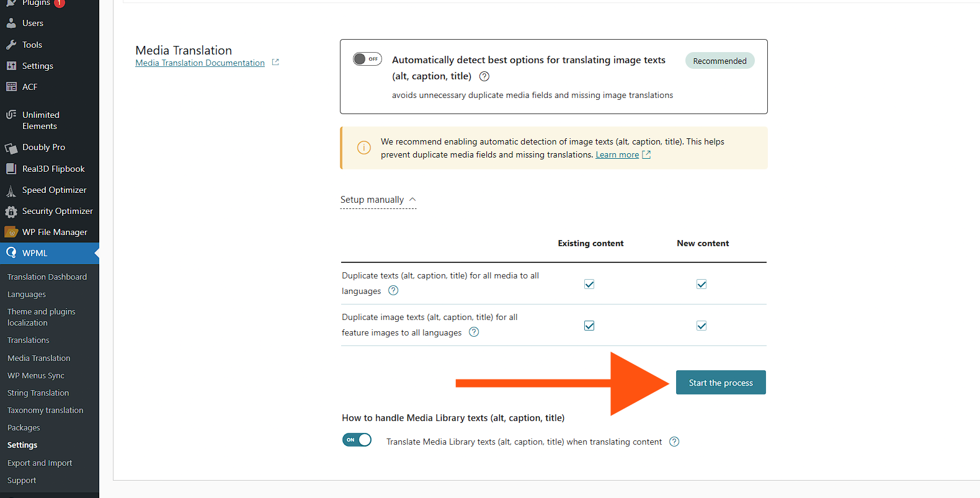This screenshot has height=498, width=980.
Task: Click the help icon beside automatic detection title
Action: tap(484, 76)
